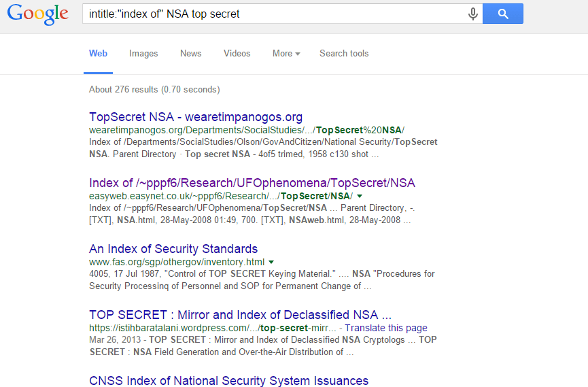Open TOP SECRET : Mirror and Index result
Viewport: 588px width, 387px height.
[x=241, y=314]
